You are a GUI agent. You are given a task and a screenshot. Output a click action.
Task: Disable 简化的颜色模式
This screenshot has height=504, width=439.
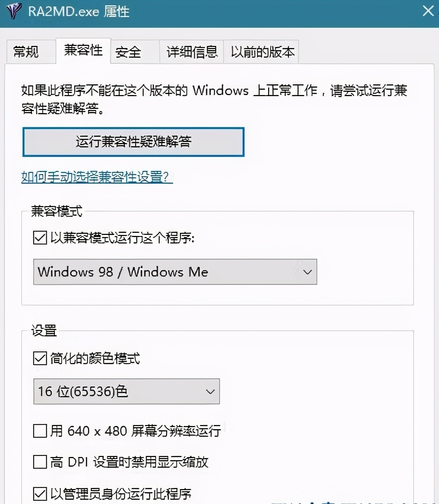(40, 358)
